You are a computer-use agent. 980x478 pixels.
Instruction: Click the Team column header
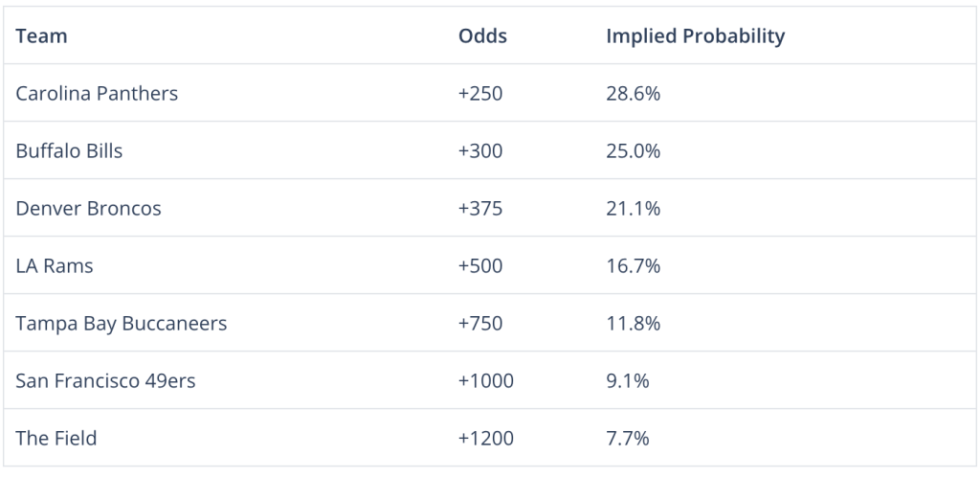point(41,35)
